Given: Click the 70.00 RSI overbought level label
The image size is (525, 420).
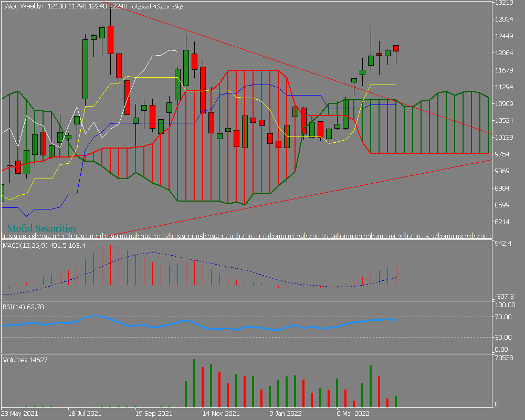Looking at the screenshot, I should point(503,317).
